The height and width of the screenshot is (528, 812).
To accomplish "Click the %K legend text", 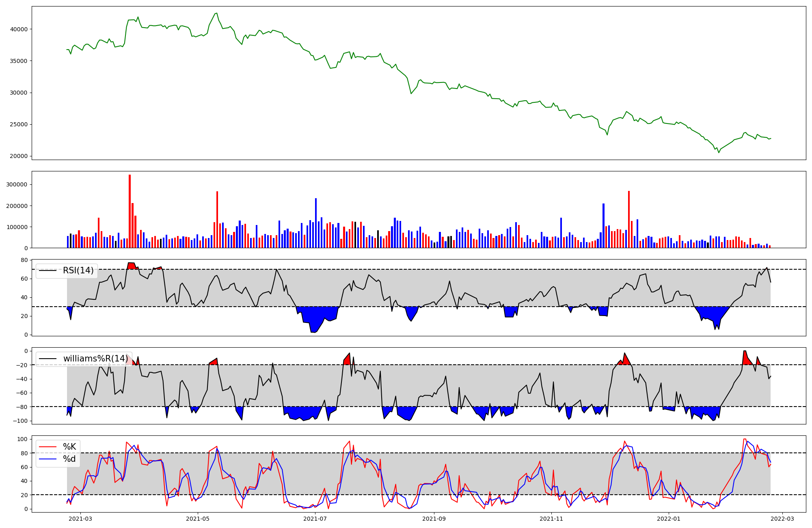I will pos(69,447).
